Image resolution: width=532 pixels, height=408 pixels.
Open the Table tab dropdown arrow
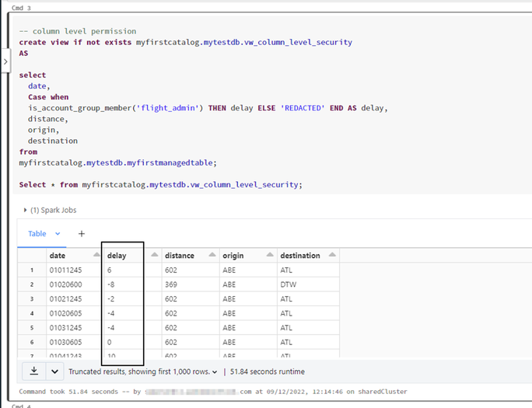[x=58, y=233]
